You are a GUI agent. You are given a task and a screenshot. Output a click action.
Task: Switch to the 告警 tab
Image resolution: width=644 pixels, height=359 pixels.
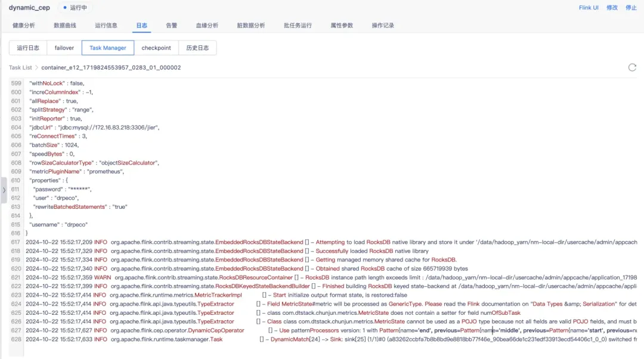click(x=171, y=26)
